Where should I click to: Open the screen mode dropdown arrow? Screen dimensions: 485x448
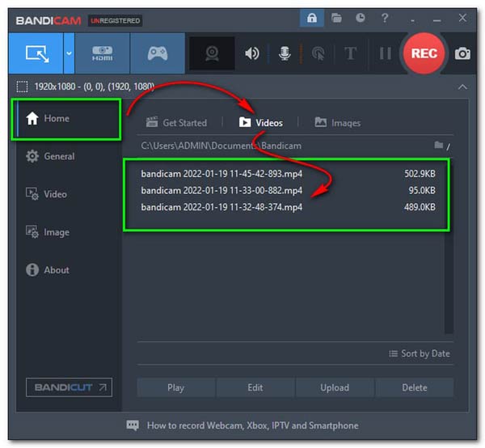[x=69, y=53]
